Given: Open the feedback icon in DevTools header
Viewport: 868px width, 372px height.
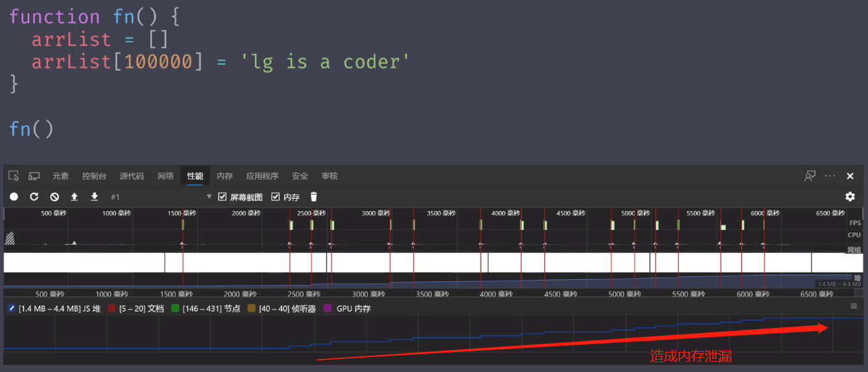Looking at the screenshot, I should 810,176.
